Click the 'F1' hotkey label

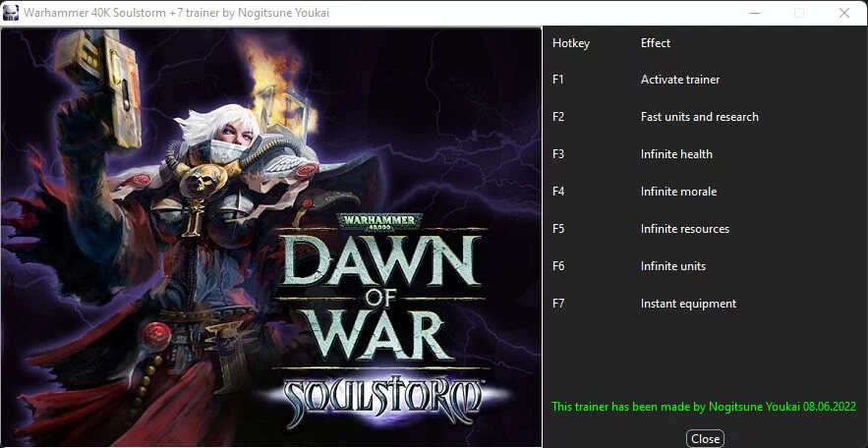click(x=558, y=80)
